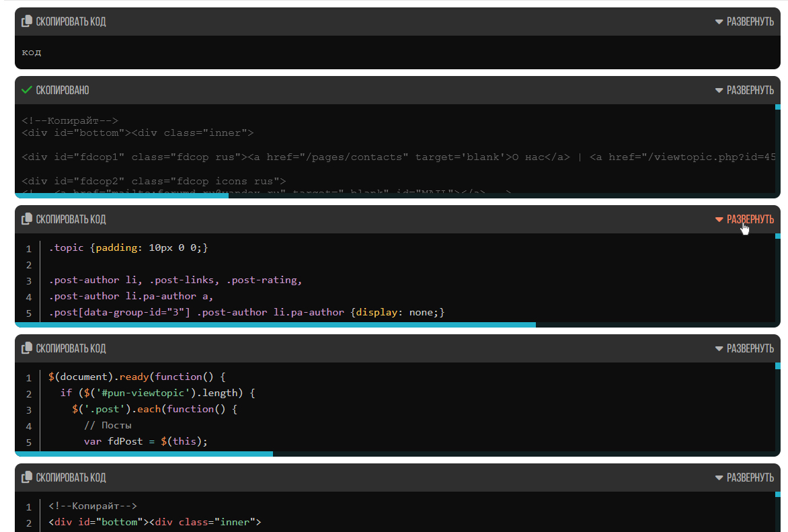The image size is (788, 532).
Task: Click the triangle arrow in the 'Скопировано' block header
Action: click(719, 90)
